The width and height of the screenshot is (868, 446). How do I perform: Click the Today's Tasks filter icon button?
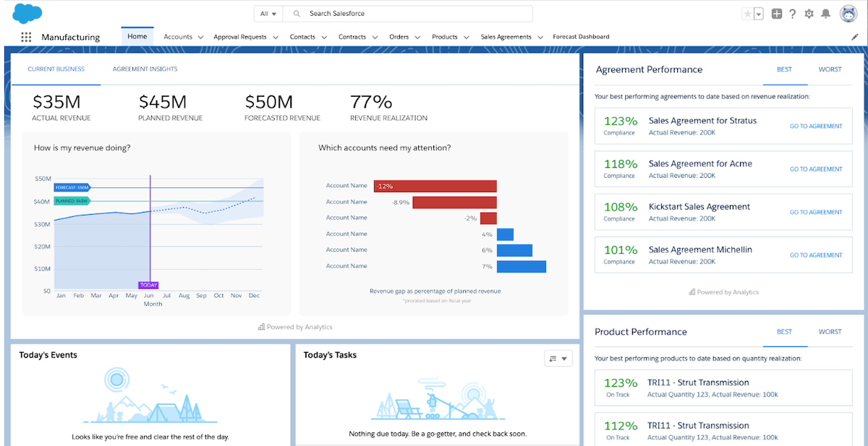pyautogui.click(x=558, y=358)
